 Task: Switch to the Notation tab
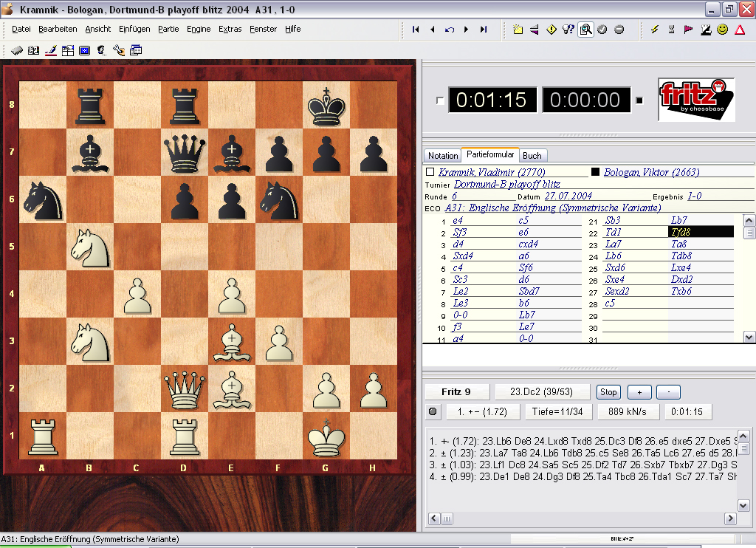tap(443, 156)
